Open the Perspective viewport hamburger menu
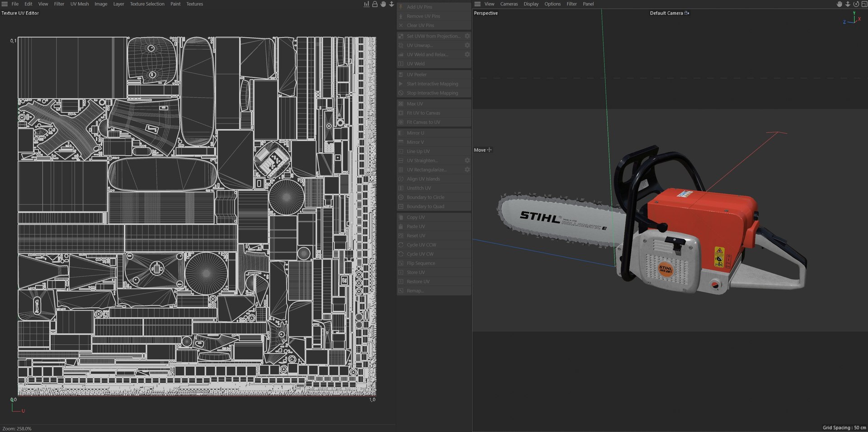This screenshot has height=432, width=868. tap(477, 4)
